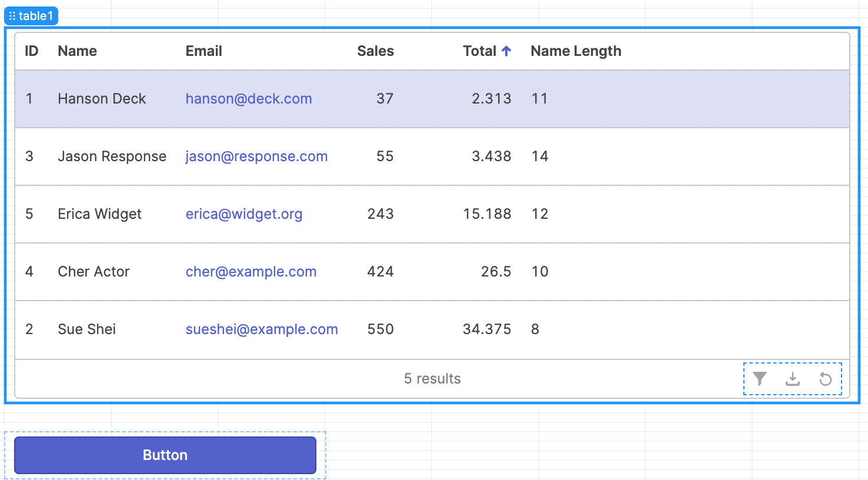Screen dimensions: 868x480
Task: Toggle the Total column sort arrow
Action: coord(506,51)
